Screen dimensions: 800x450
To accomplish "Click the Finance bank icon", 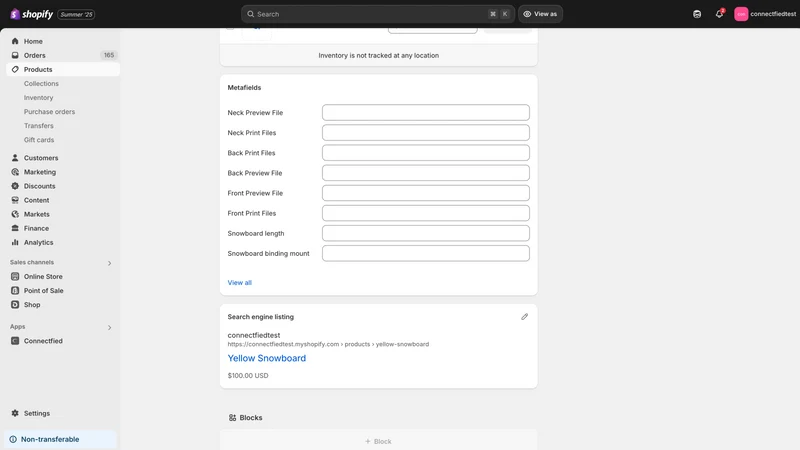I will (15, 228).
